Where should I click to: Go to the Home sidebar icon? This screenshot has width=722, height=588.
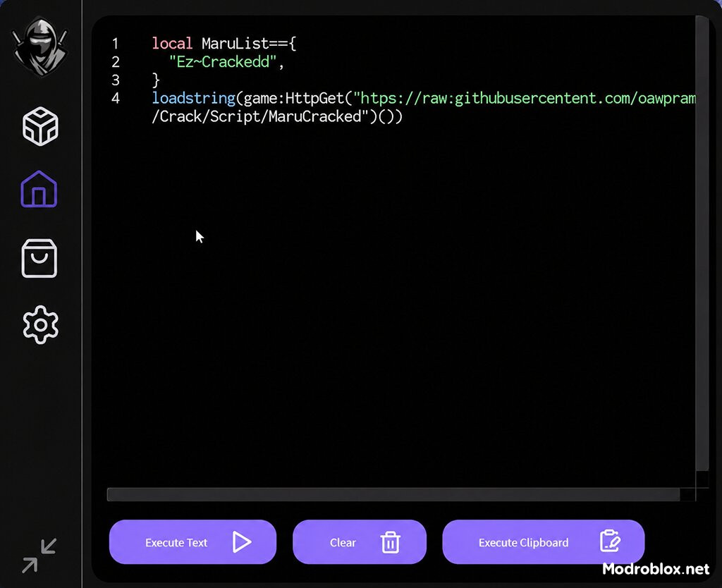pyautogui.click(x=39, y=189)
